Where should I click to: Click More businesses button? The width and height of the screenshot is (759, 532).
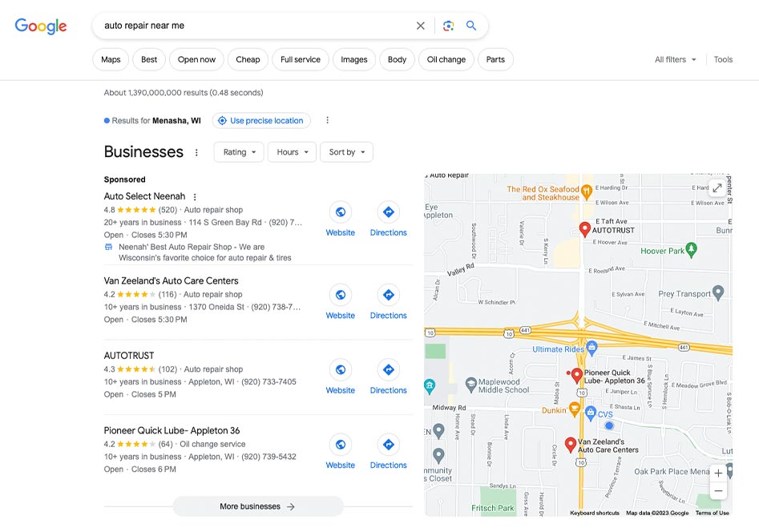point(258,506)
